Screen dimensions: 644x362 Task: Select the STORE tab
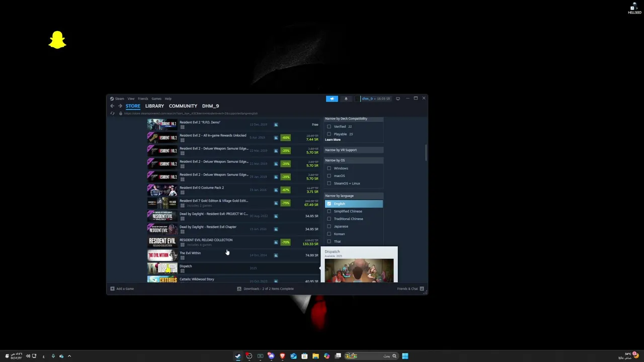click(133, 106)
